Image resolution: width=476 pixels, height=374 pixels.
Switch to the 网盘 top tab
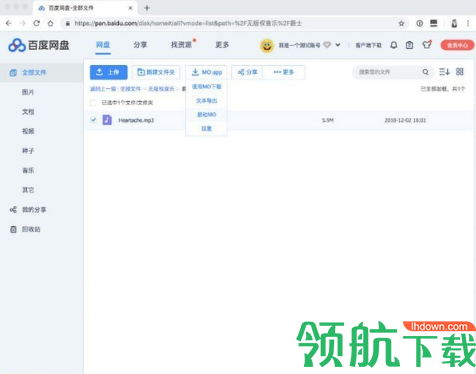coord(103,45)
